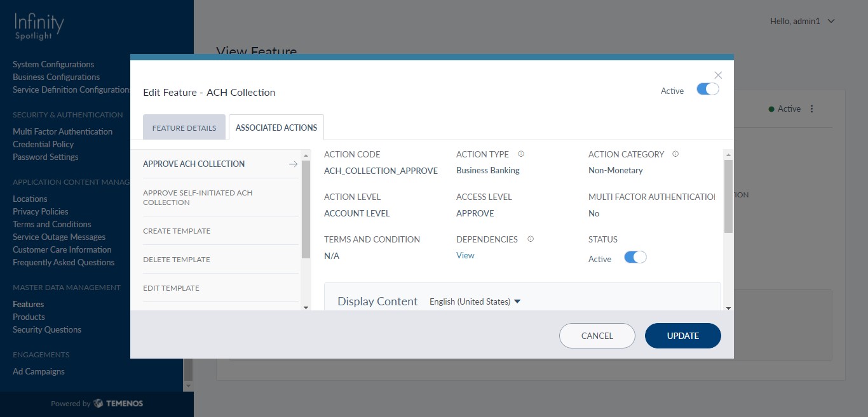Toggle the feature Active switch in dialog header
868x417 pixels.
click(707, 89)
